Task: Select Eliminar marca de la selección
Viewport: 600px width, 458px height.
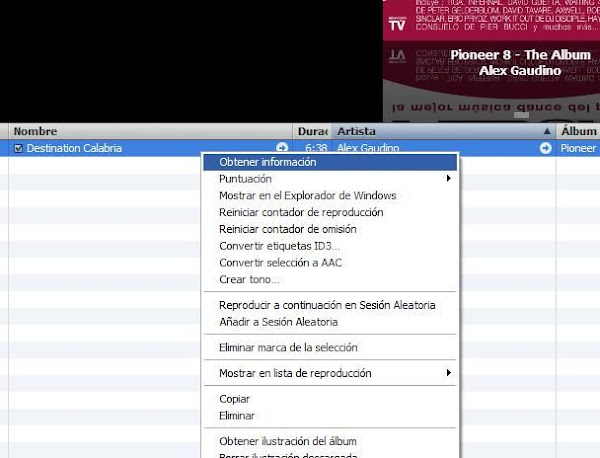Action: tap(330, 348)
